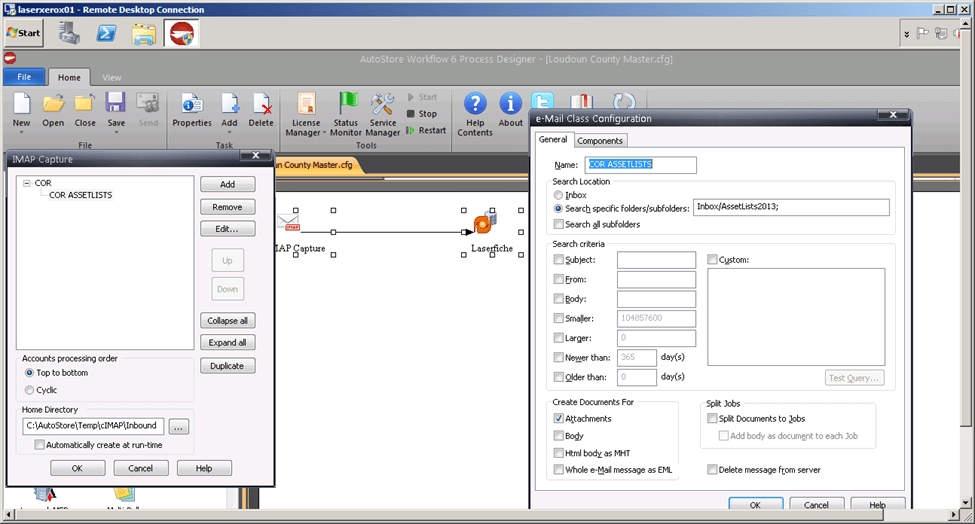Screen dimensions: 975x524
Task: Stop the service from the ribbon
Action: 422,114
